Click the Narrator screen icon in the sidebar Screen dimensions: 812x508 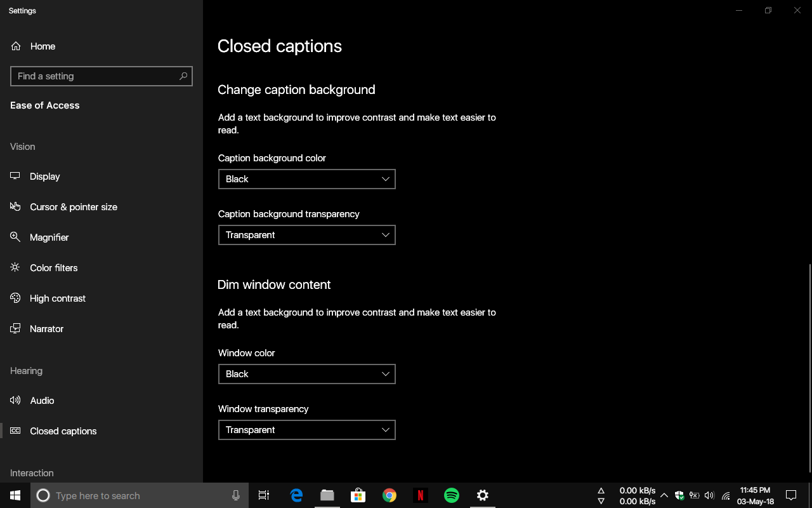(15, 328)
